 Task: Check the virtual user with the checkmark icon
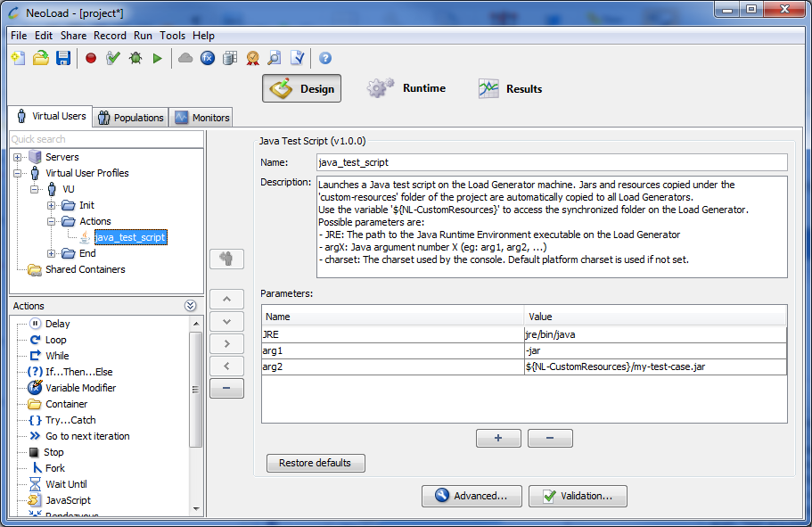tap(113, 58)
